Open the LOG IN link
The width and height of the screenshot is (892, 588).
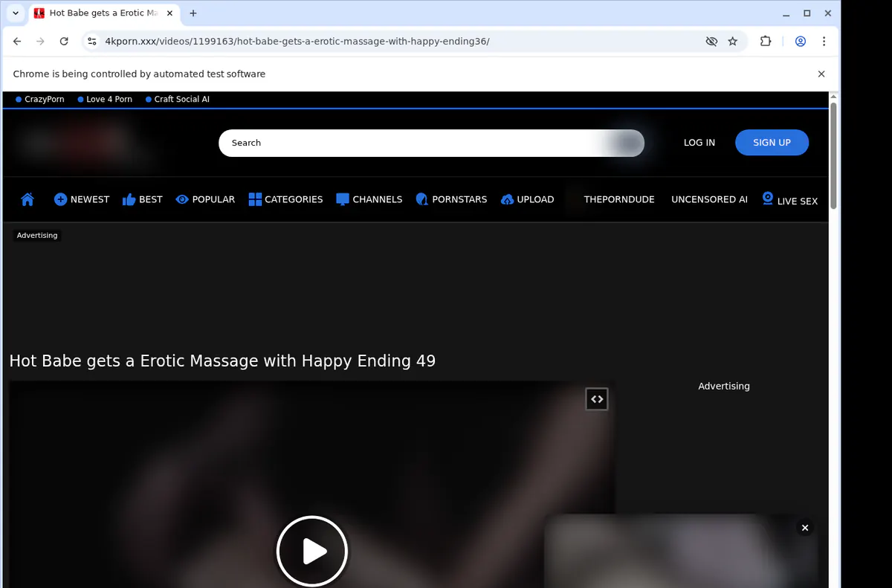[x=699, y=143]
